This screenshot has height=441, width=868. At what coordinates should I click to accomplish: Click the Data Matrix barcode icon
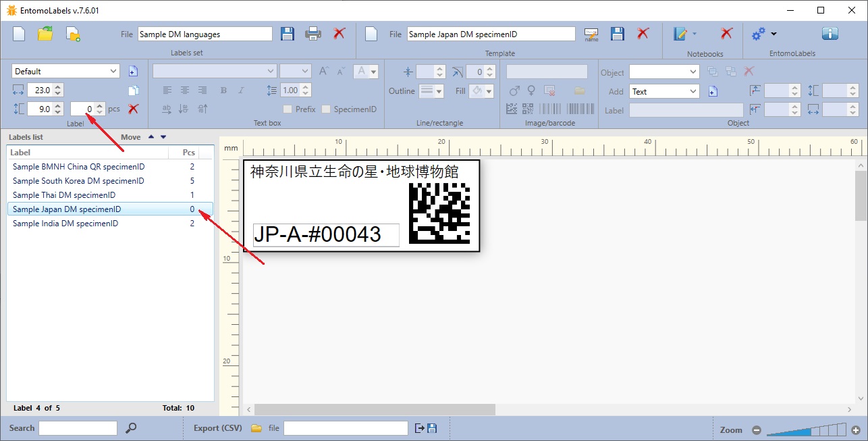tap(512, 109)
